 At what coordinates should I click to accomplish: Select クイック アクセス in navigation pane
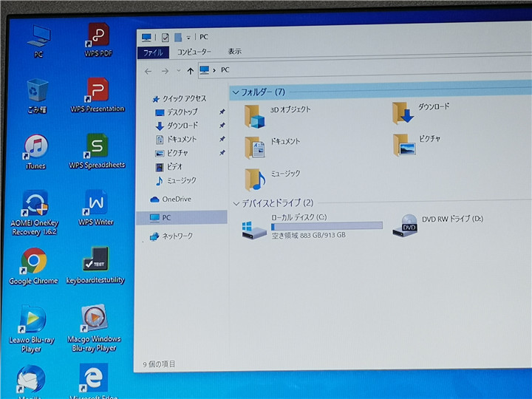coord(180,99)
